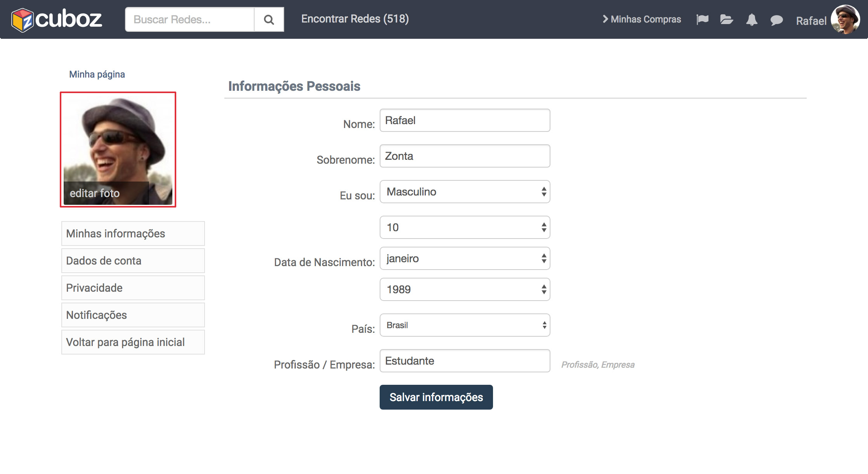
Task: Open the birth year dropdown 1989
Action: (x=465, y=289)
